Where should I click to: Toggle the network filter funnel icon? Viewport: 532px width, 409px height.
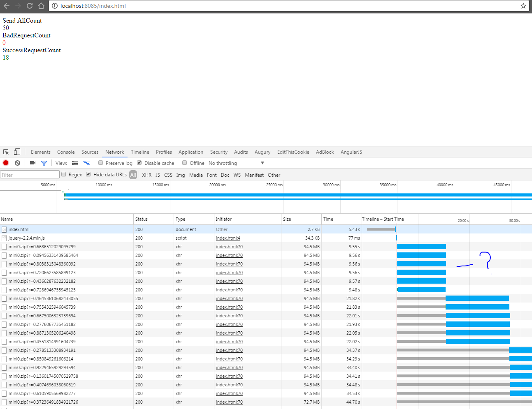[x=44, y=163]
